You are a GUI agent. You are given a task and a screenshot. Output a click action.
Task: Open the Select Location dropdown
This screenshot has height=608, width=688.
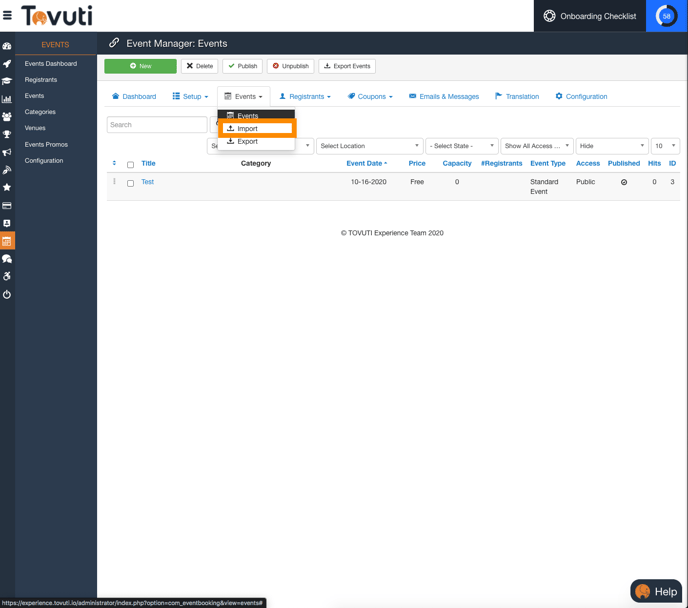pos(369,146)
